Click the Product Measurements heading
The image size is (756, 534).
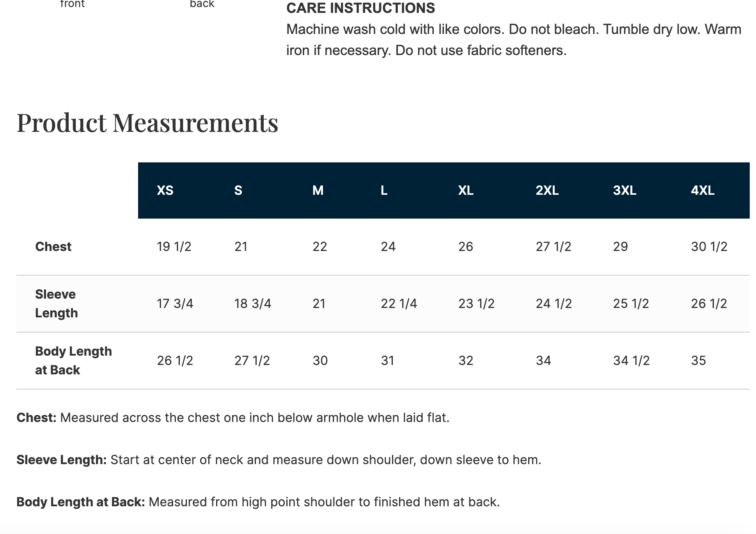[x=147, y=123]
